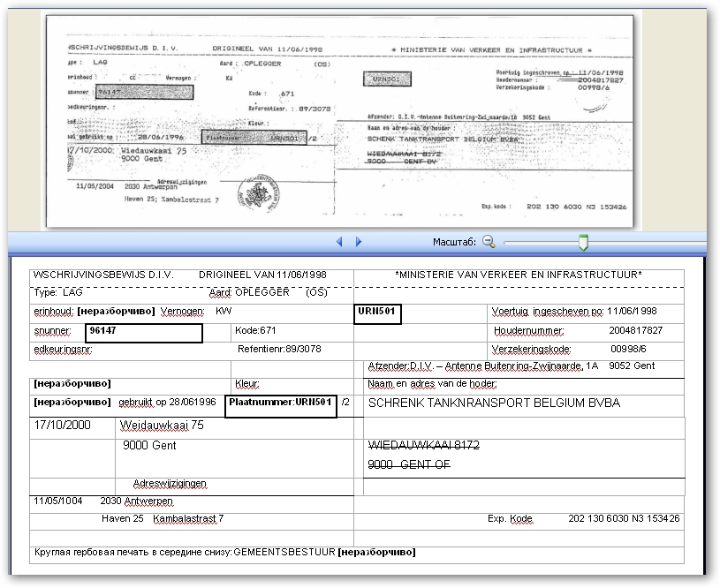Open the scanned document image preview
The height and width of the screenshot is (588, 720).
[340, 121]
